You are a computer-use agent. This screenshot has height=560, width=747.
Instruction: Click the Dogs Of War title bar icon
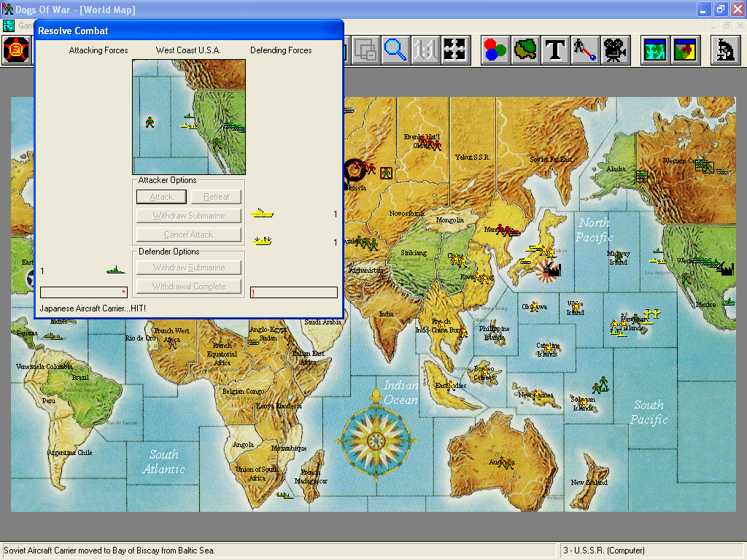point(8,9)
